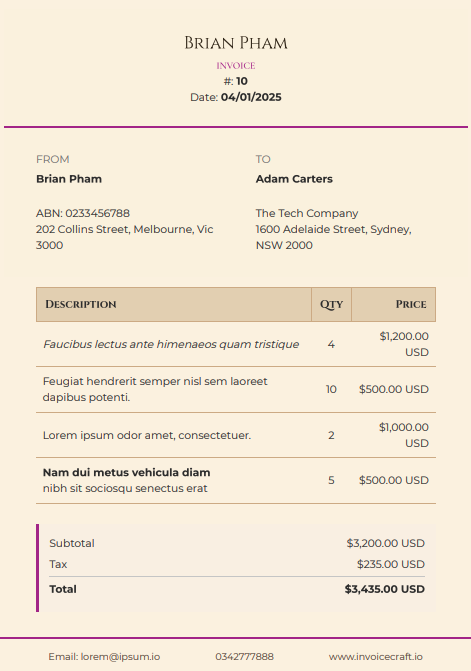Click the recipient name Adam Carters
Viewport: 471px width, 671px height.
(x=294, y=178)
